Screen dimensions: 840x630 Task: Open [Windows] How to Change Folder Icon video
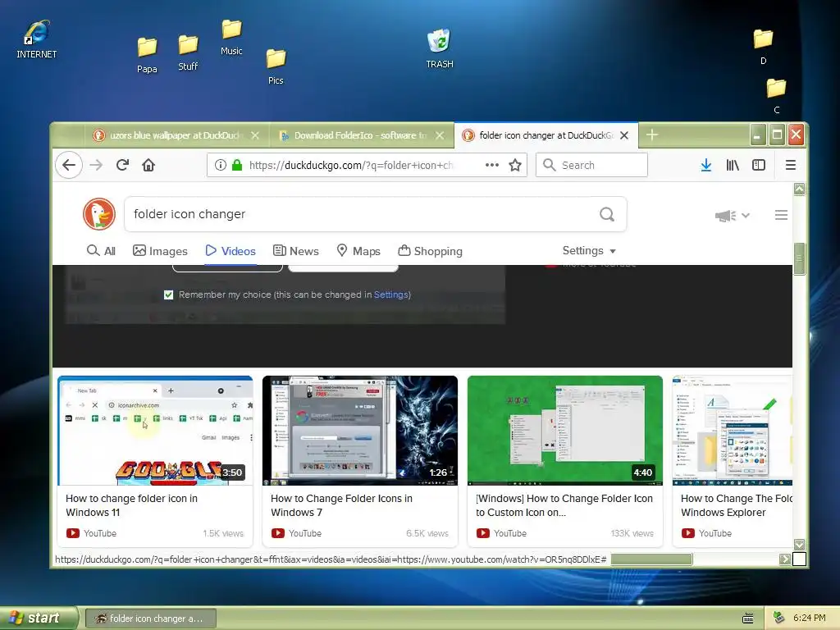tap(564, 505)
